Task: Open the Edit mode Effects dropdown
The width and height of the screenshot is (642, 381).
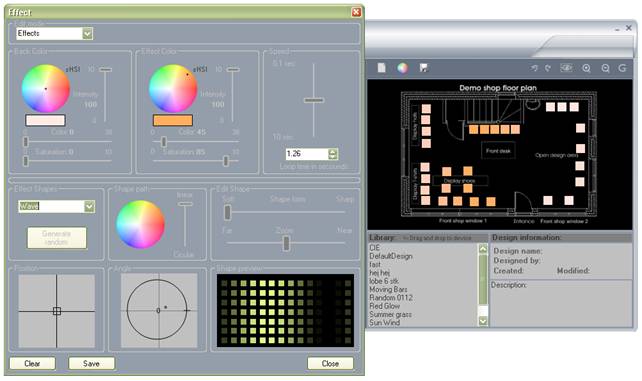Action: [x=88, y=34]
